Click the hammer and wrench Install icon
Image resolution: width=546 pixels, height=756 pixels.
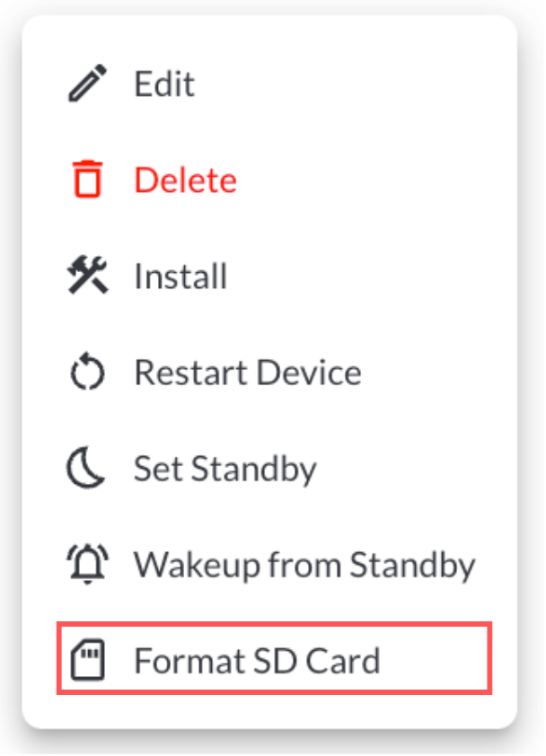coord(88,277)
